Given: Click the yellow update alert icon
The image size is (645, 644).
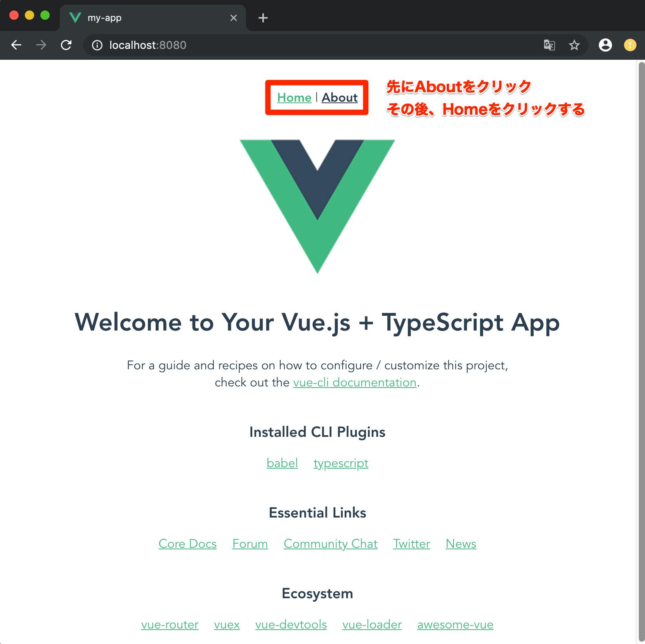Looking at the screenshot, I should click(x=630, y=45).
